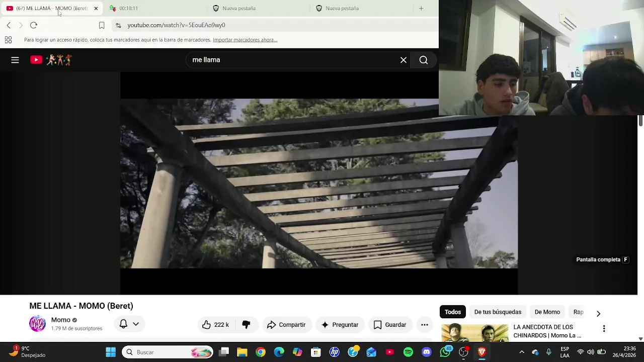Open Microsoft Store from taskbar

coord(316,352)
